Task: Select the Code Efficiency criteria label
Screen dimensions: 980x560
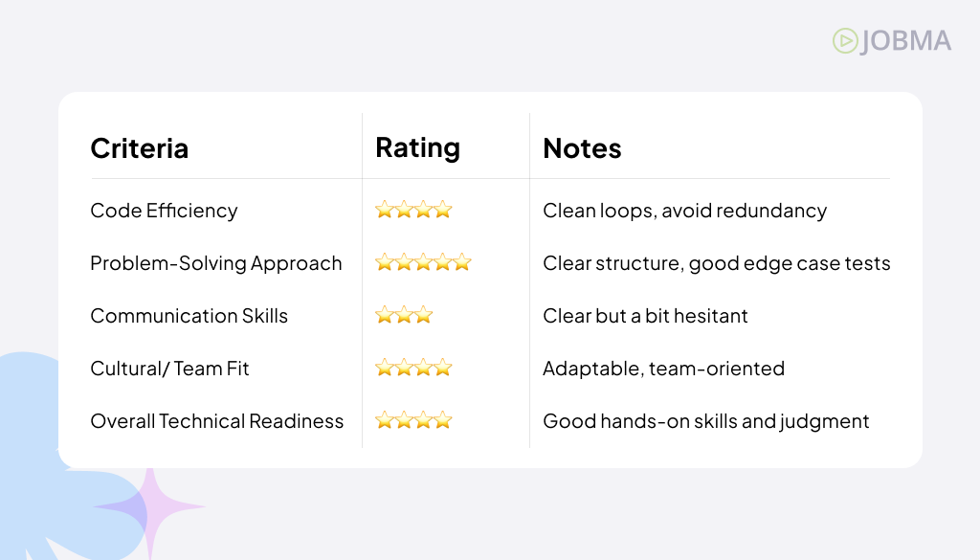Action: pos(164,211)
